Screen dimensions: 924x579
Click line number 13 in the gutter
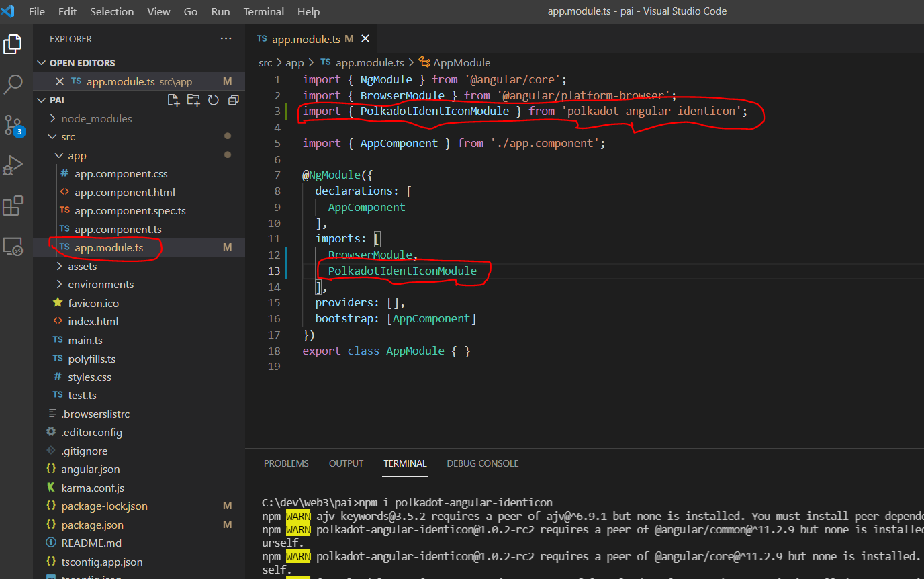click(273, 271)
